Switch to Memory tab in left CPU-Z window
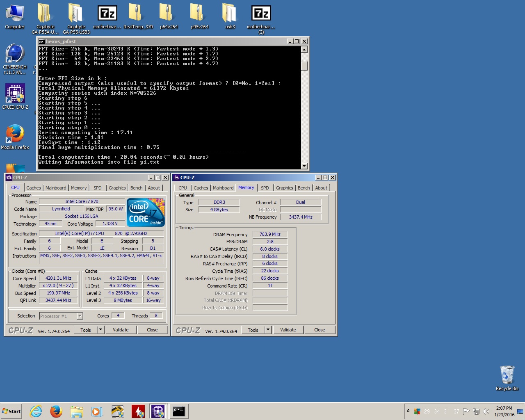This screenshot has width=525, height=420. click(79, 188)
